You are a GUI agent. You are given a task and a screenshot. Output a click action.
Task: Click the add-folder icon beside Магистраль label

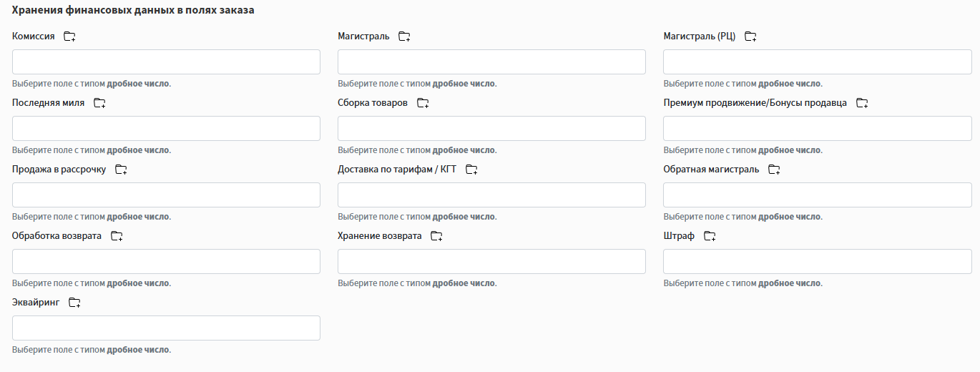404,36
